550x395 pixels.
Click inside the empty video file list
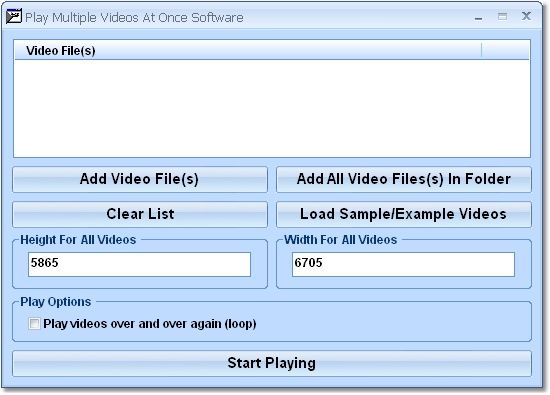click(x=272, y=108)
